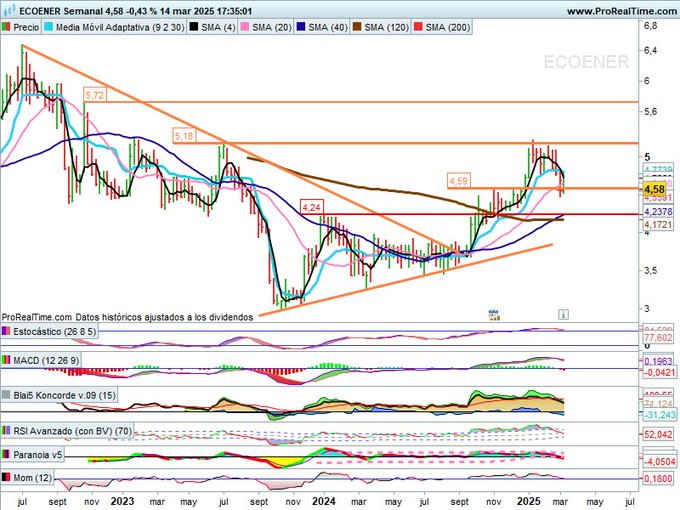This screenshot has height=510, width=680.
Task: Click the dark blue SMA (40) swatch icon
Action: (301, 27)
